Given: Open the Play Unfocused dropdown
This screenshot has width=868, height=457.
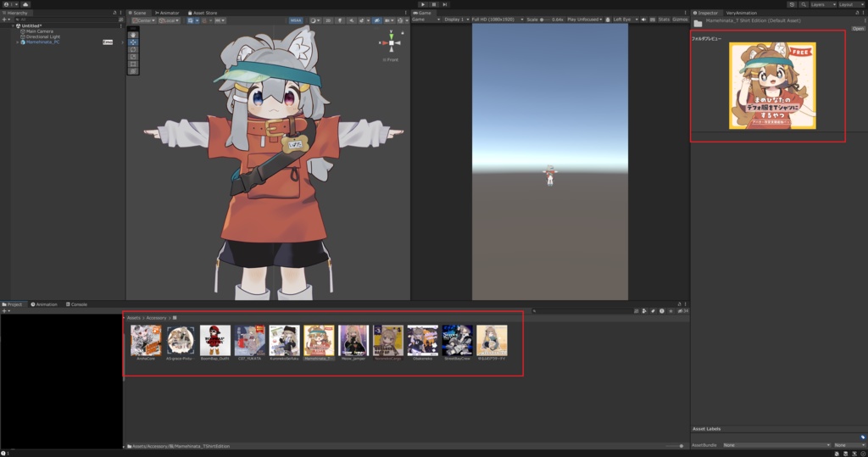Looking at the screenshot, I should click(x=584, y=20).
